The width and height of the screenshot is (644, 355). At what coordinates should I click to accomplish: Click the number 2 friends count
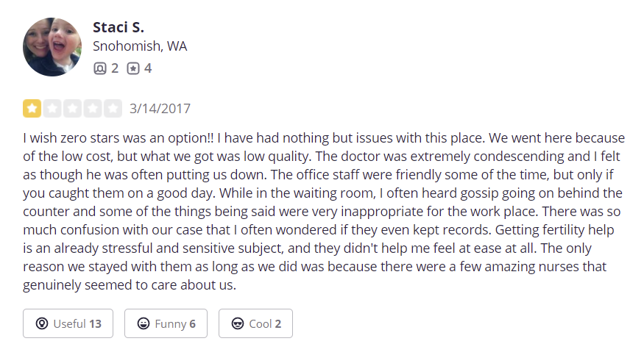click(115, 68)
